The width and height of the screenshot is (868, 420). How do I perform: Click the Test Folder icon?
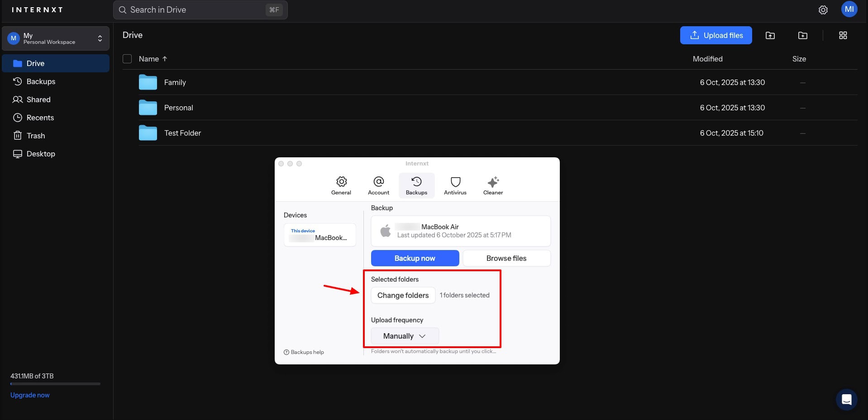click(148, 133)
